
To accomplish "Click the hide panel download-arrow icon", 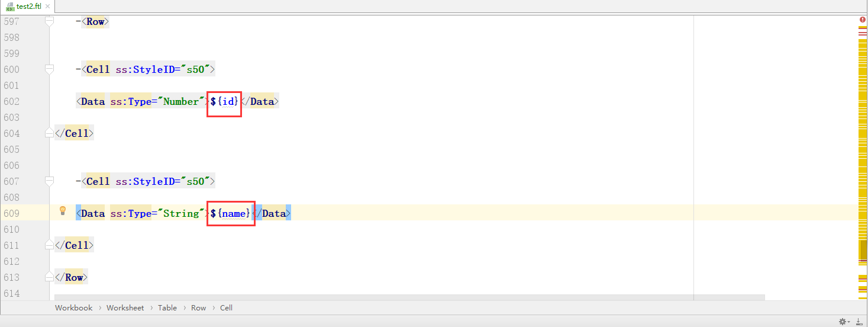I will point(859,321).
